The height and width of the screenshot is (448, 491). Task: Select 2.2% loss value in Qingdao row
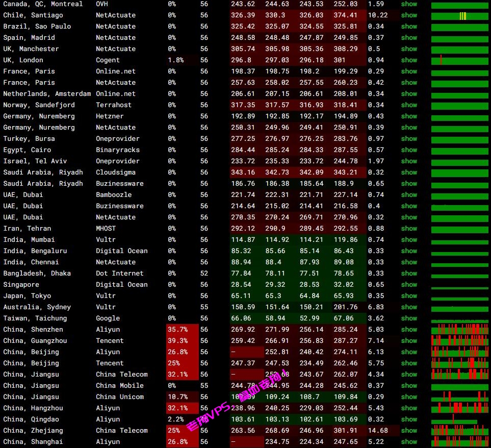click(x=176, y=419)
